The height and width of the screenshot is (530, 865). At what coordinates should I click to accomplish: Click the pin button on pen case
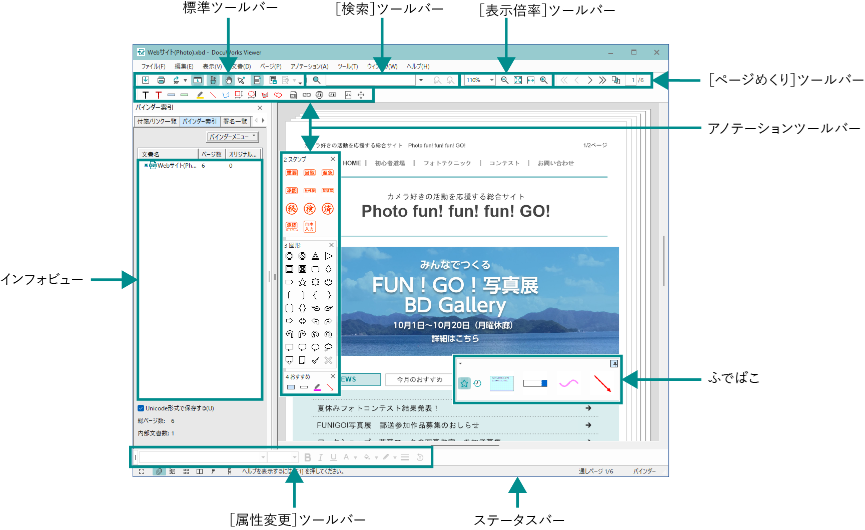tap(614, 363)
